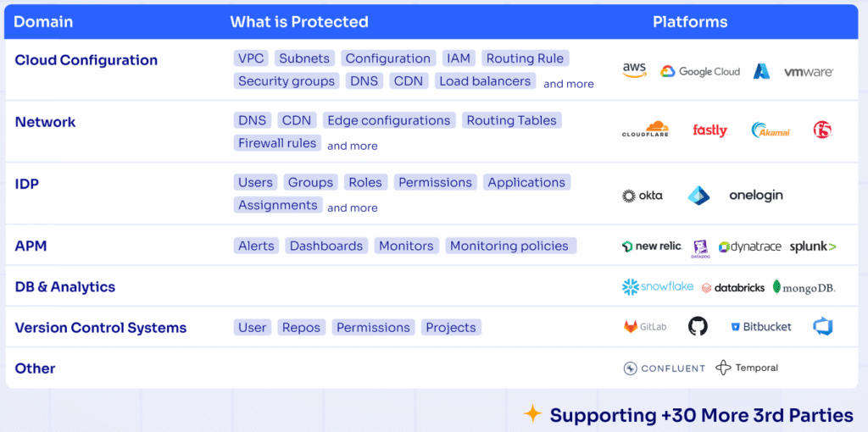Click the AWS logo
The width and height of the screenshot is (868, 432).
(x=634, y=70)
